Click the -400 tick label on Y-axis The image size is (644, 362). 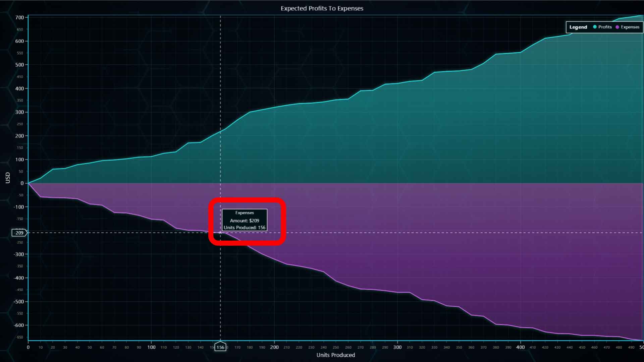click(x=19, y=278)
